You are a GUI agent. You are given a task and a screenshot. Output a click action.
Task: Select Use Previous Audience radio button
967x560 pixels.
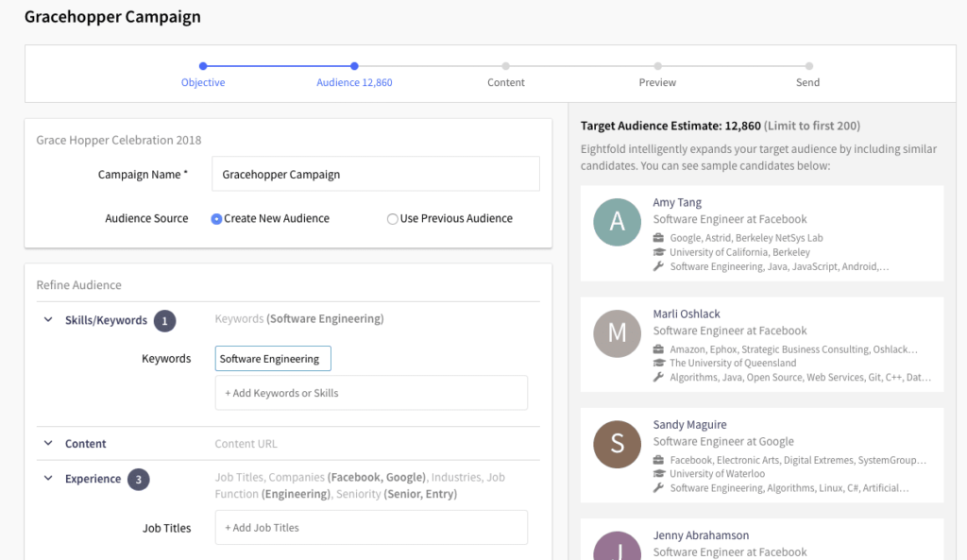coord(392,219)
